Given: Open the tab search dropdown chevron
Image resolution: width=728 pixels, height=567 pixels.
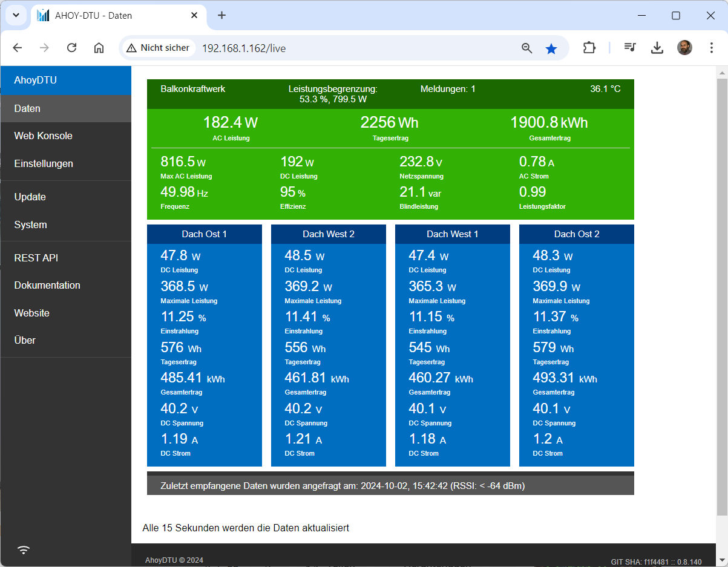Looking at the screenshot, I should (16, 15).
